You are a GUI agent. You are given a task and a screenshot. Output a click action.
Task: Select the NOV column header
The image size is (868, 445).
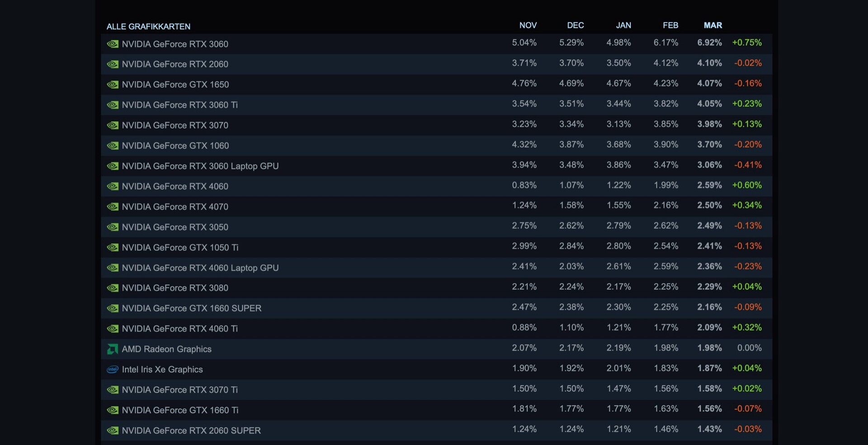point(528,25)
